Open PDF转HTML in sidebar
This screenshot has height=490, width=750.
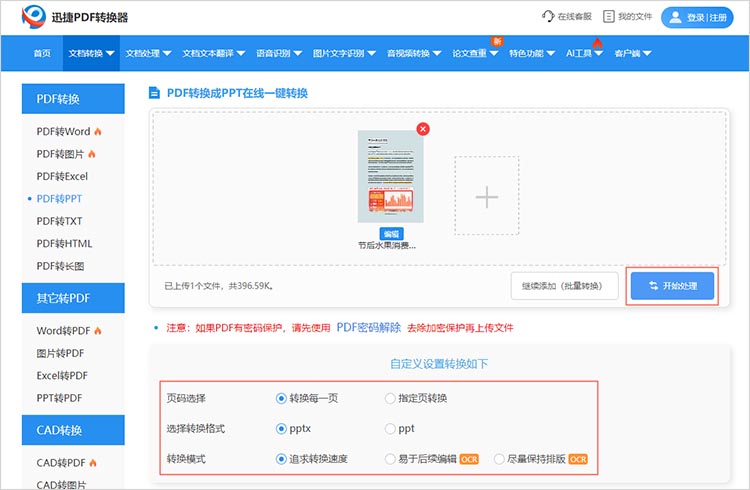click(64, 244)
